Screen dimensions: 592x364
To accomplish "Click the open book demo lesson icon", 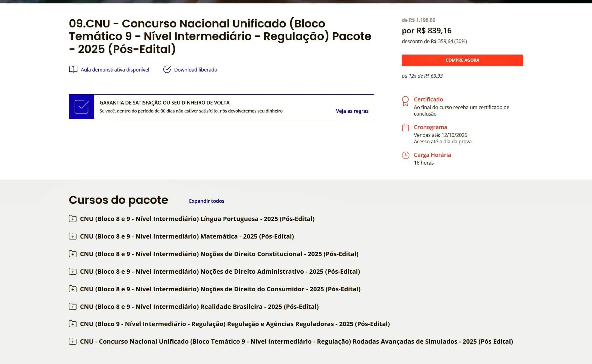I will coord(73,69).
